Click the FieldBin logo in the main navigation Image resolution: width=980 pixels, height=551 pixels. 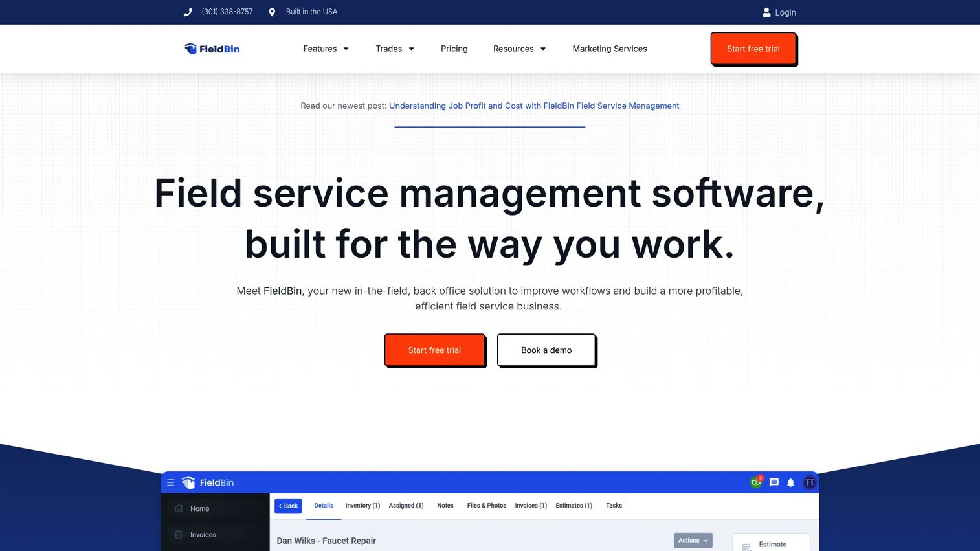[212, 49]
